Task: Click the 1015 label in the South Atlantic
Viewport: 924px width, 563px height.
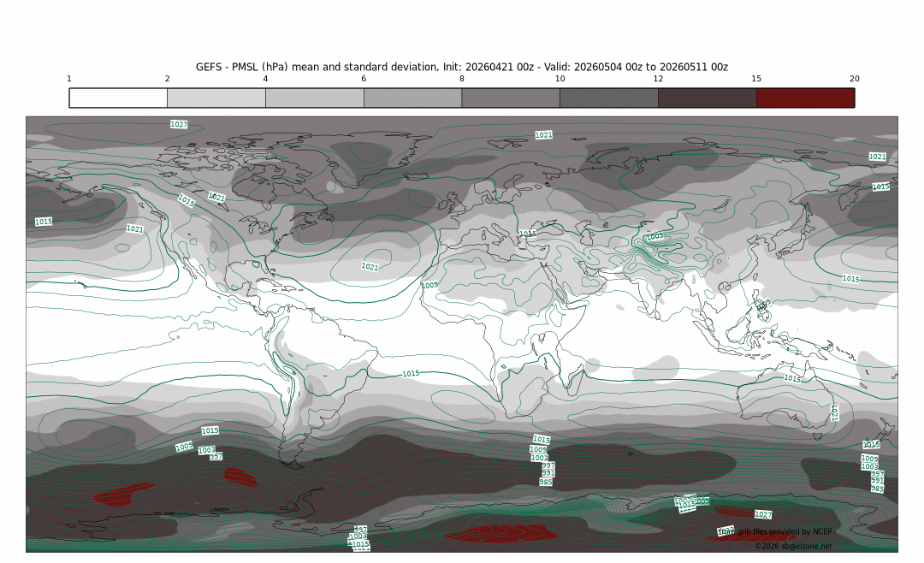Action: click(411, 374)
